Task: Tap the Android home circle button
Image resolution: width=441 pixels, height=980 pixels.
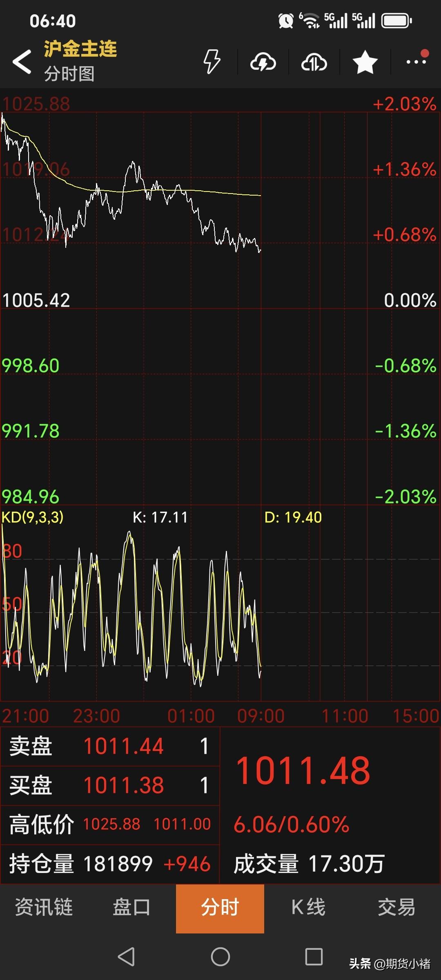Action: (x=220, y=956)
